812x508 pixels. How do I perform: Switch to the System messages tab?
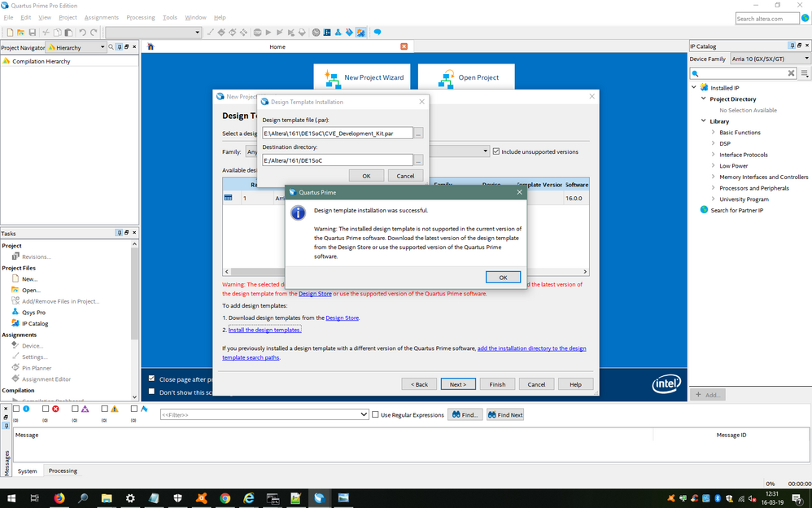28,471
